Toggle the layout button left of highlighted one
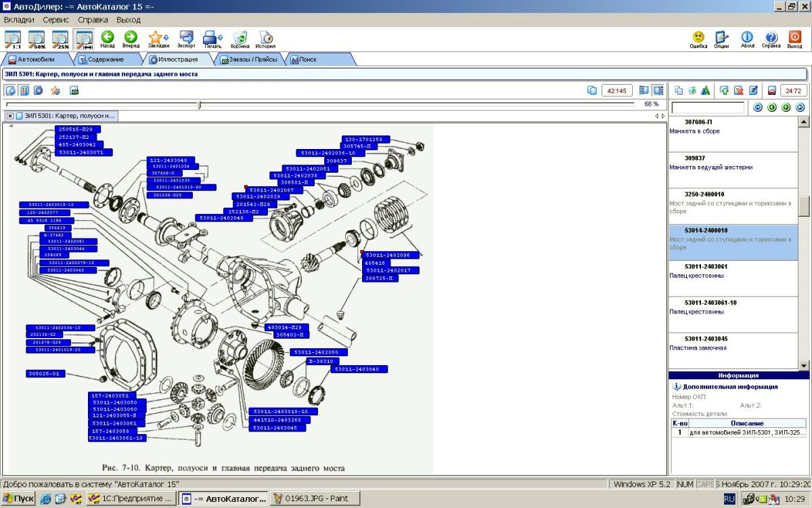Viewport: 812px width, 508px height. [644, 90]
